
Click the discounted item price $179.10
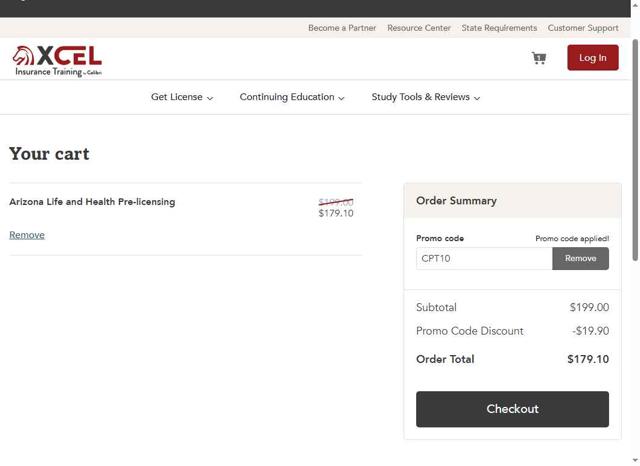click(x=336, y=213)
